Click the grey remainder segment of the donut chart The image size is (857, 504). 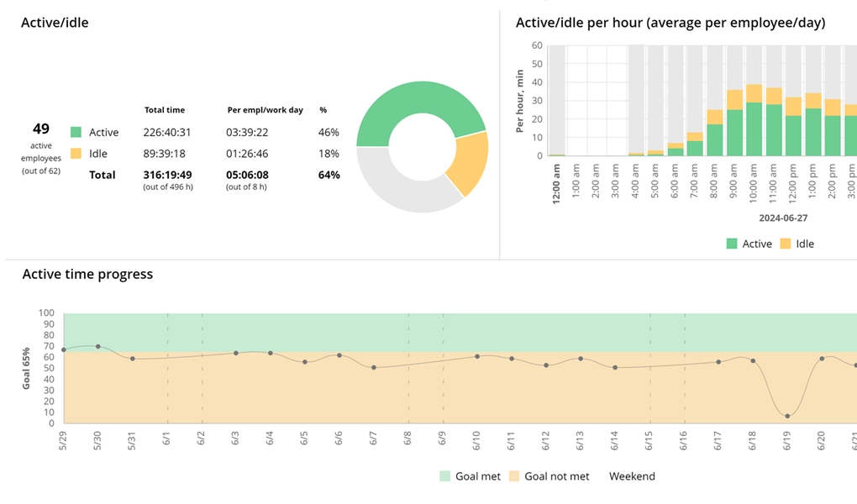(x=395, y=188)
